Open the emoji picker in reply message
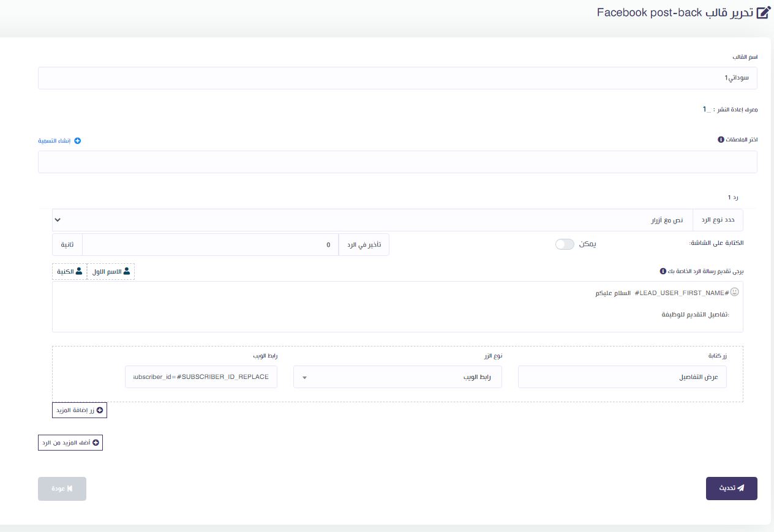 [x=735, y=292]
